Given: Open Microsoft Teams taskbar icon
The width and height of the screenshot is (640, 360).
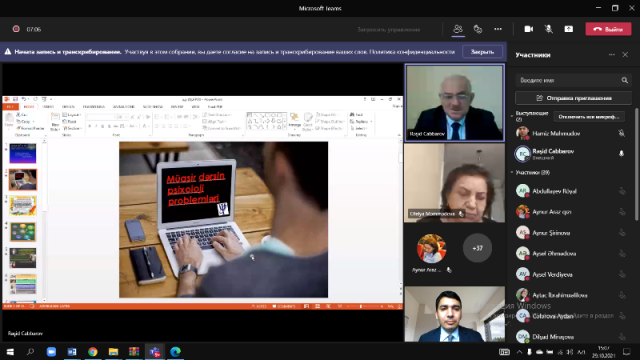Looking at the screenshot, I should click(155, 351).
